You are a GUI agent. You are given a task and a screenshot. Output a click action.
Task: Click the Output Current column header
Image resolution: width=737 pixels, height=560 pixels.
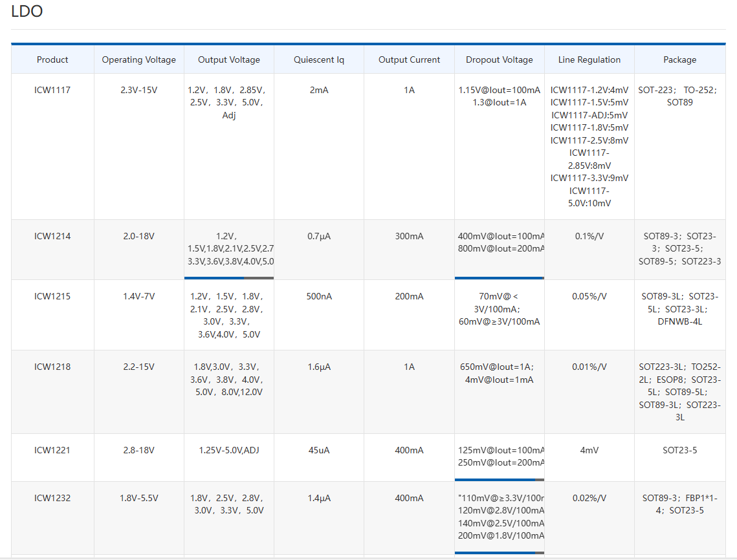[409, 59]
